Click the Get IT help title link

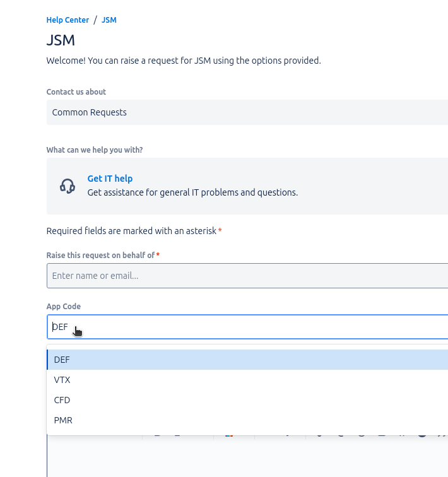pyautogui.click(x=110, y=179)
